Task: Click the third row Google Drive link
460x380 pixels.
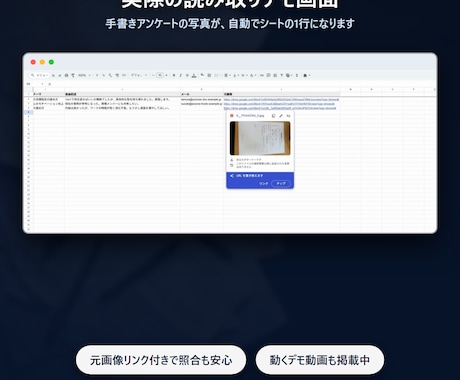Action: click(280, 108)
